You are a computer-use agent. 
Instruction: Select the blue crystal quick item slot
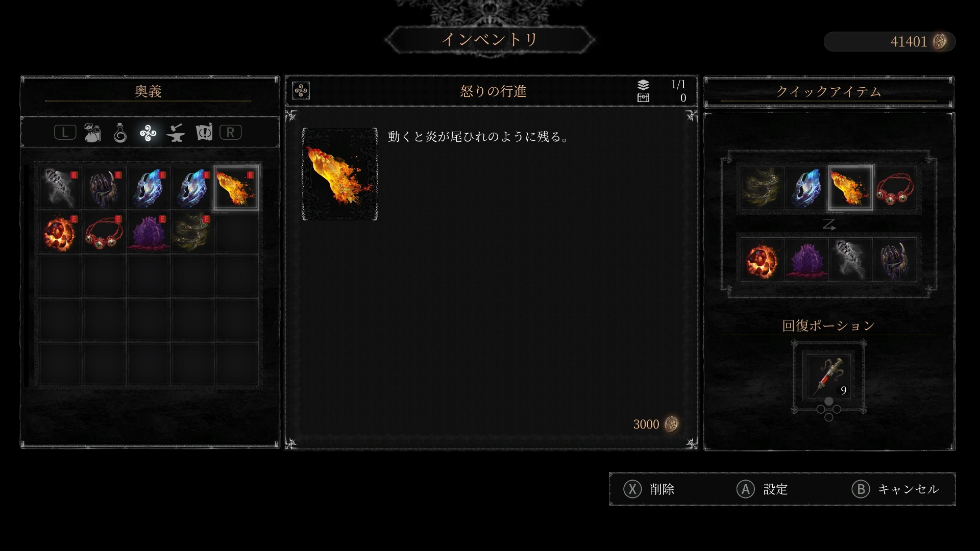tap(806, 188)
